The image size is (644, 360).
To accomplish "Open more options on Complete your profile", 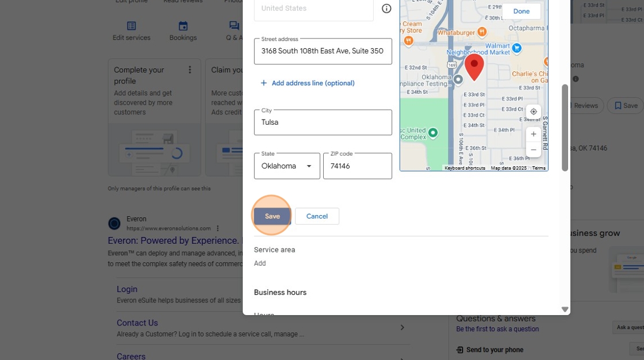I will (x=190, y=70).
